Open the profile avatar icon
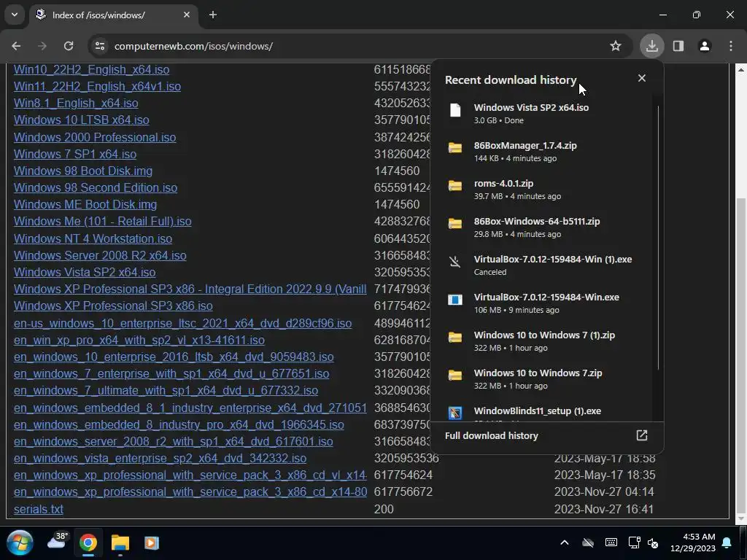The height and width of the screenshot is (560, 747). [x=705, y=46]
